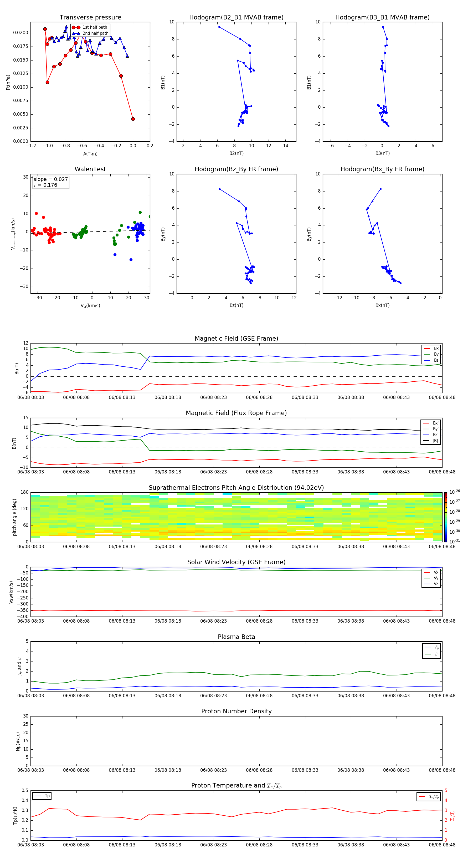Click red "5" tick on Te/Tp axis
Viewport: 473px width, 868px height.
pyautogui.click(x=446, y=790)
